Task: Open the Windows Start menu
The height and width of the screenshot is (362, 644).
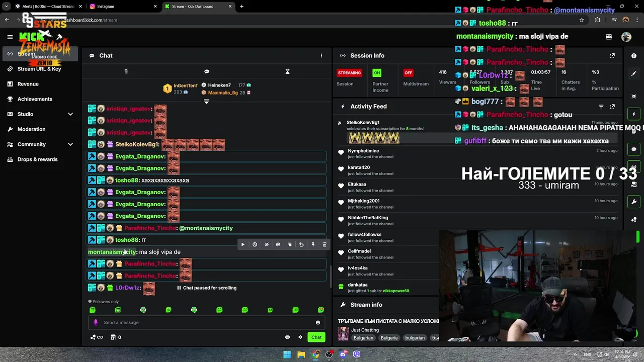Action: (x=287, y=354)
